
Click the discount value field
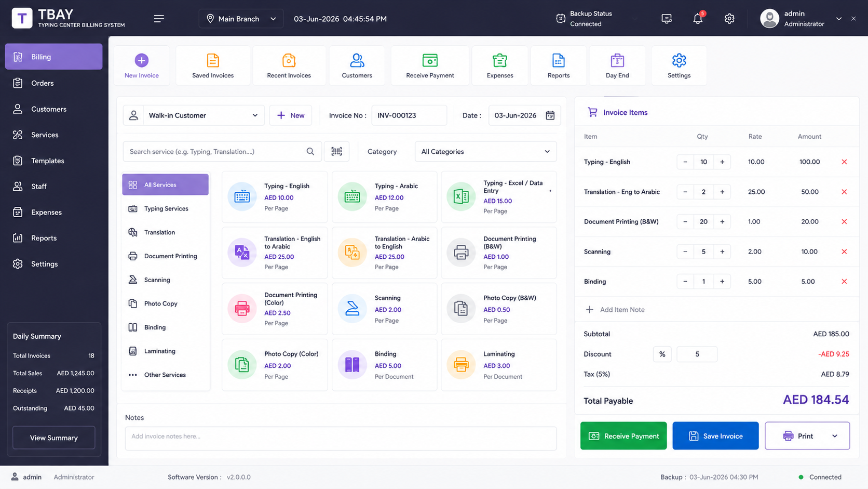click(x=697, y=354)
